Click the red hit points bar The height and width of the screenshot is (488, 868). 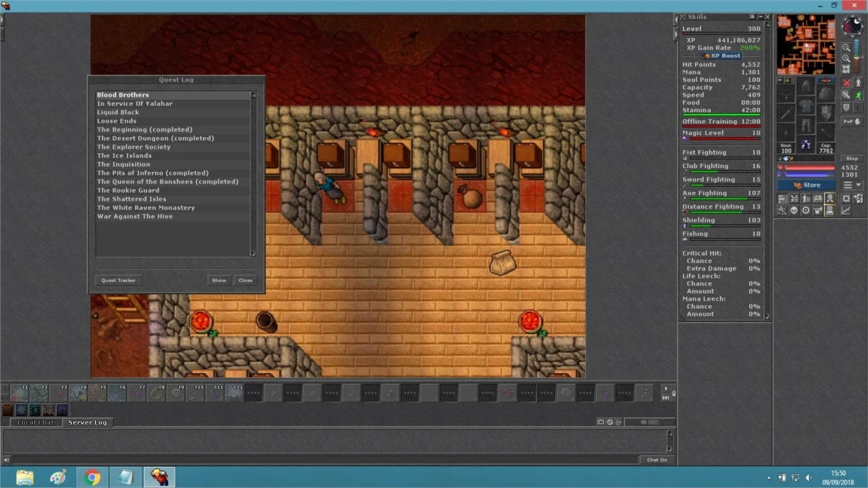(x=810, y=167)
